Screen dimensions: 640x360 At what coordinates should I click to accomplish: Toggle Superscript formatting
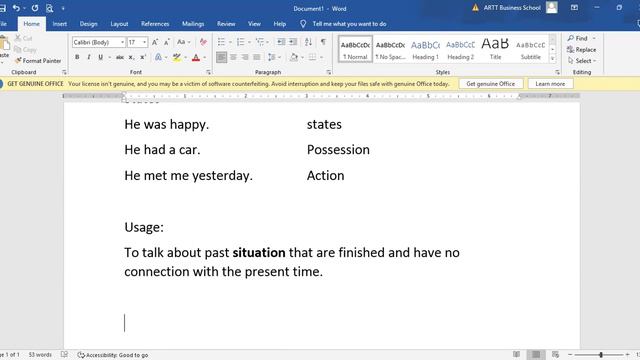tap(143, 57)
